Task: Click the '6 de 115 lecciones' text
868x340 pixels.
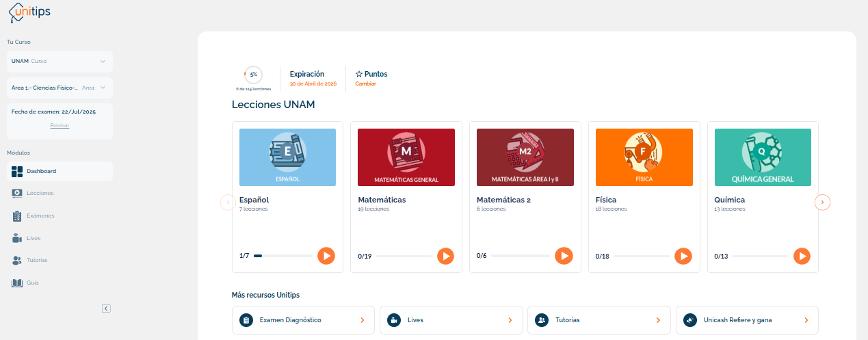Action: [253, 89]
